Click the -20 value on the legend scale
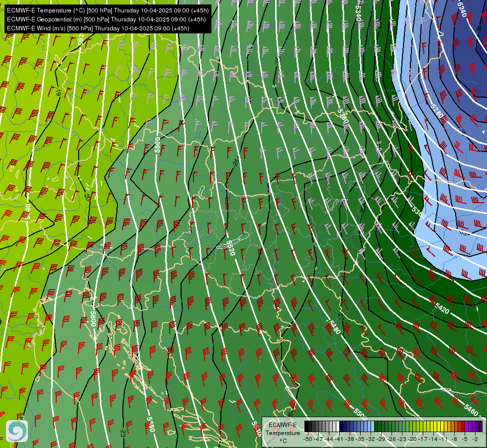487x448 pixels. (x=412, y=439)
